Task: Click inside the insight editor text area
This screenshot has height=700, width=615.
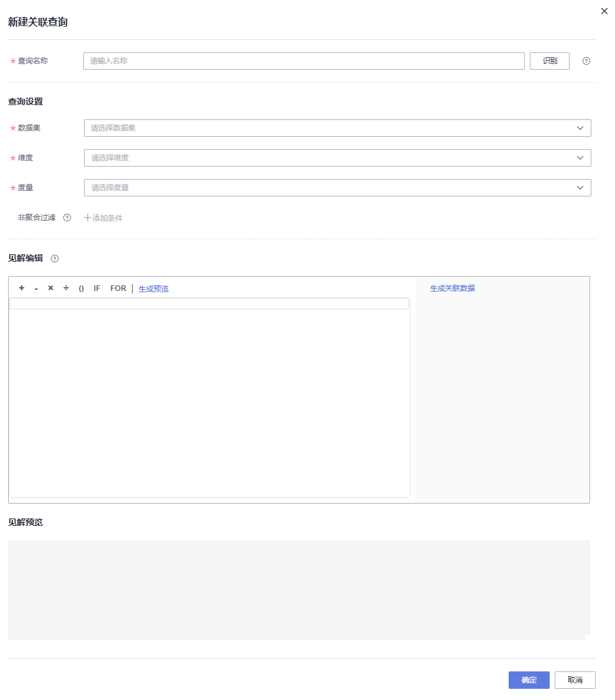Action: click(210, 397)
